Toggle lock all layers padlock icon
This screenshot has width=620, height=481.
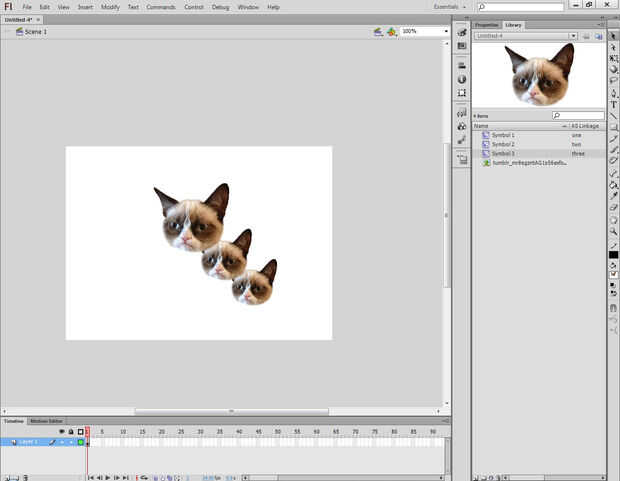(70, 431)
